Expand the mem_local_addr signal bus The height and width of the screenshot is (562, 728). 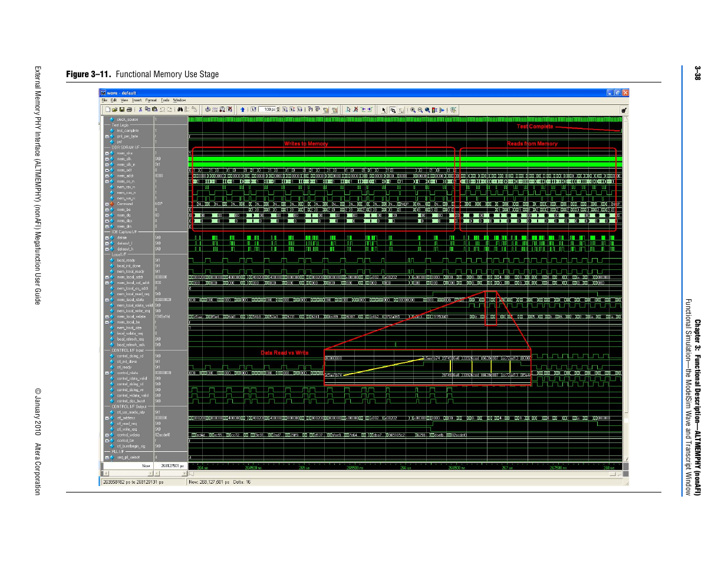tap(107, 277)
